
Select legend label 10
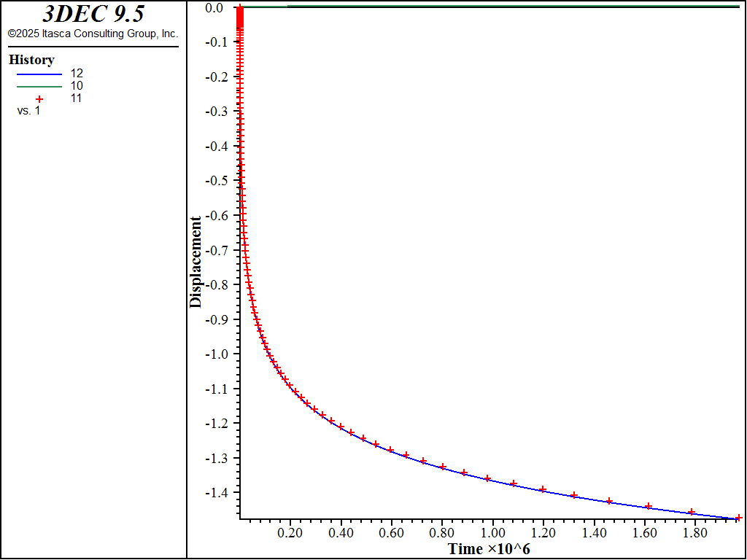[76, 86]
